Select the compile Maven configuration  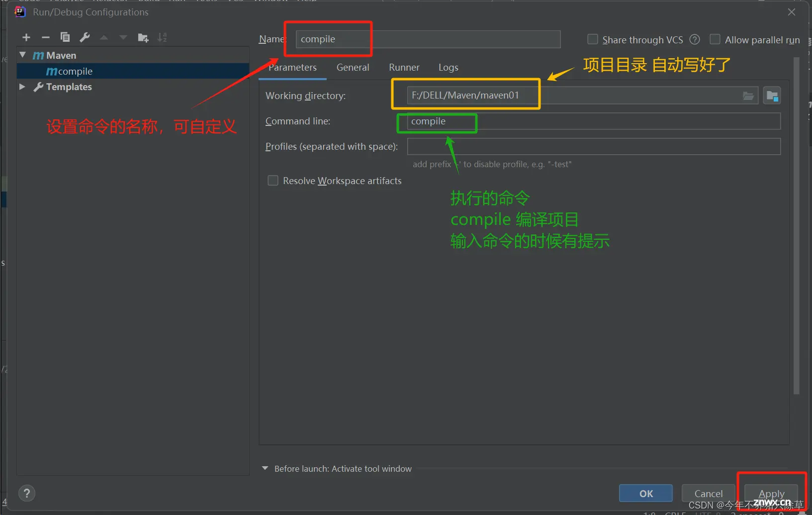(x=133, y=71)
